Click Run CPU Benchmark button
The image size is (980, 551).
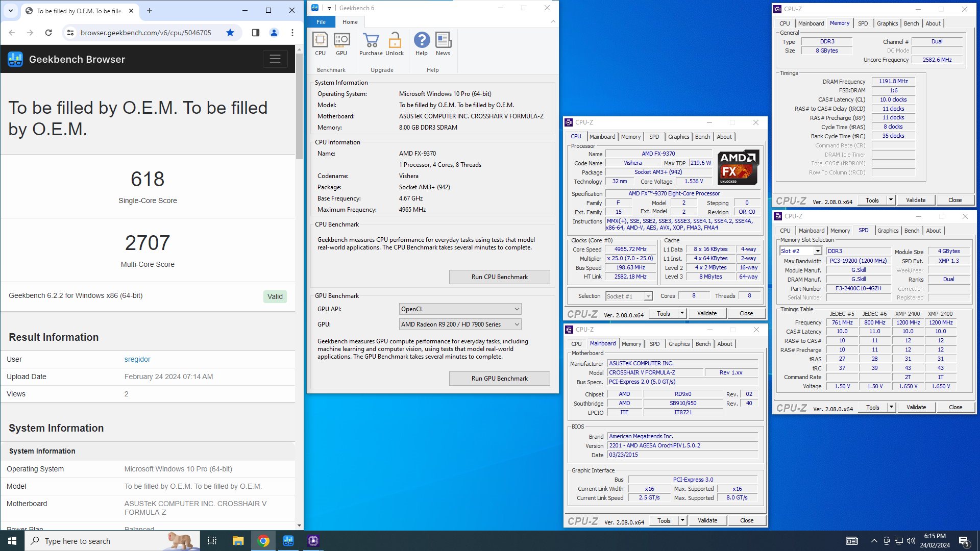point(499,277)
